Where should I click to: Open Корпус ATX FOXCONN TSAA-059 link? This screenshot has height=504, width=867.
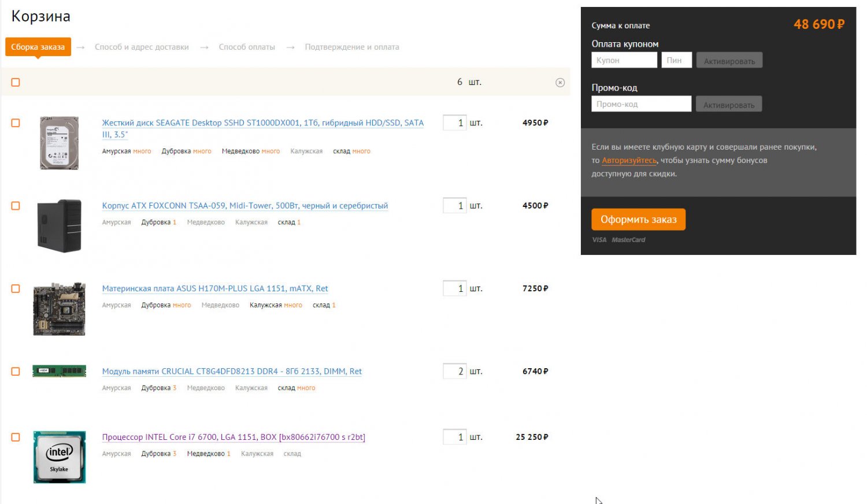pyautogui.click(x=245, y=206)
